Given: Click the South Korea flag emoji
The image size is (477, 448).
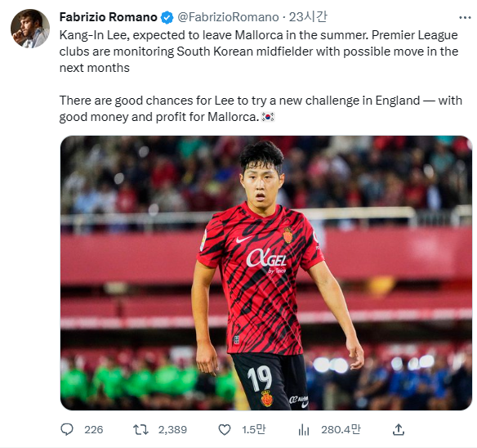Looking at the screenshot, I should (268, 117).
